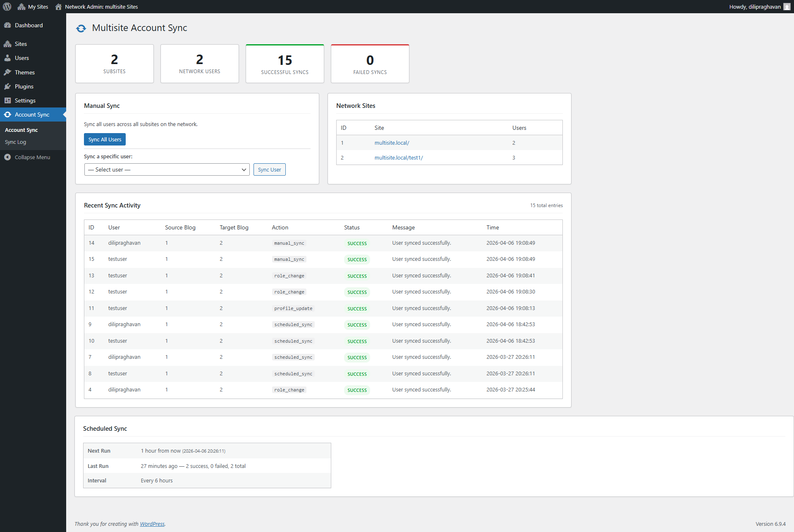This screenshot has width=794, height=532.
Task: Open the multisite.local/test1/ site link
Action: 398,157
